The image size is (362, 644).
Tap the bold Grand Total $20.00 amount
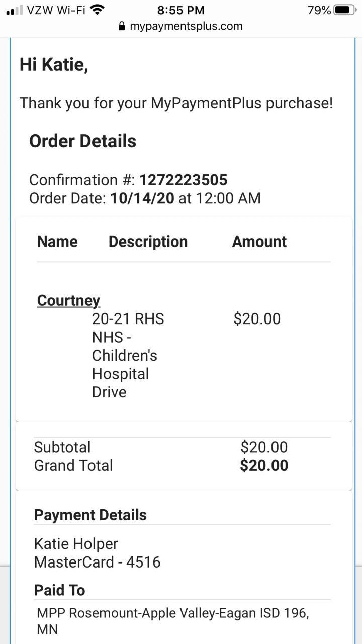tap(264, 465)
